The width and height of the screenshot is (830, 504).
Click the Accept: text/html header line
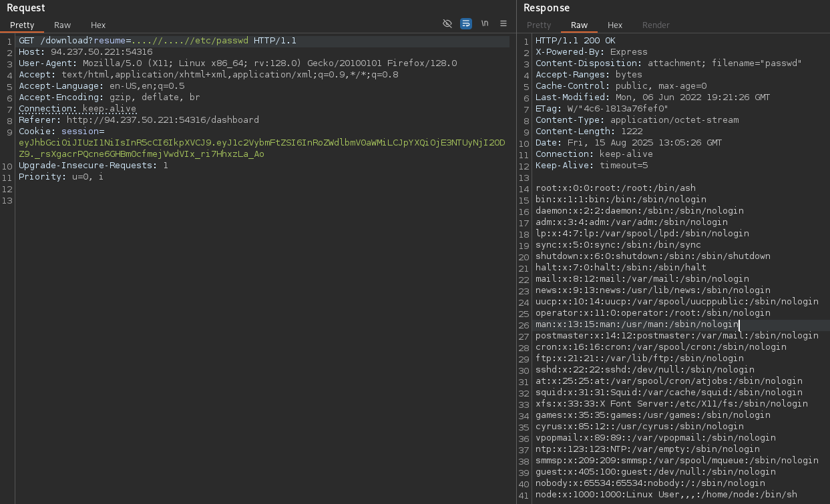[x=208, y=75]
